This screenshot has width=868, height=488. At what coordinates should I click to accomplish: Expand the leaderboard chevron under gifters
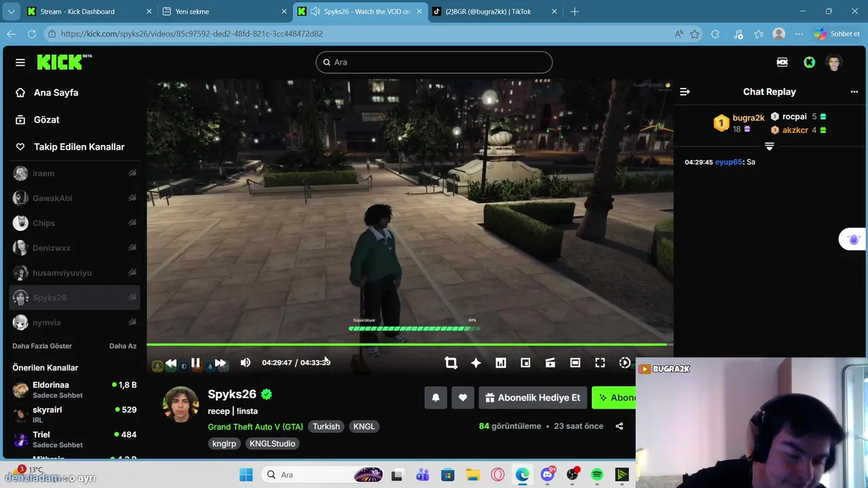click(x=769, y=146)
